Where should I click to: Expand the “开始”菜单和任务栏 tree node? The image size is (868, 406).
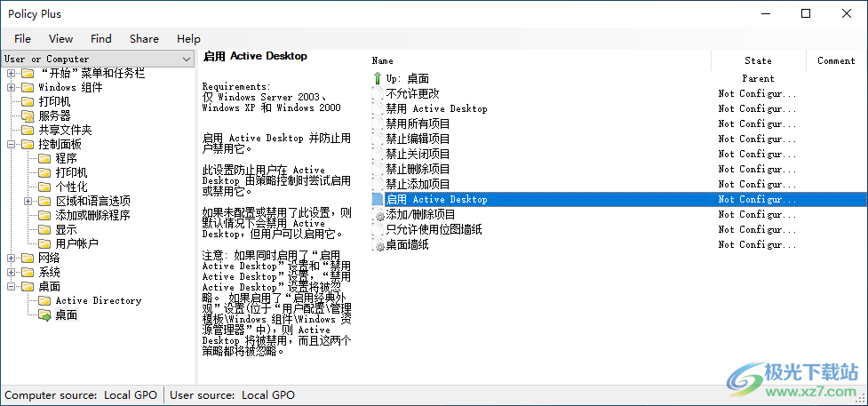pyautogui.click(x=11, y=73)
